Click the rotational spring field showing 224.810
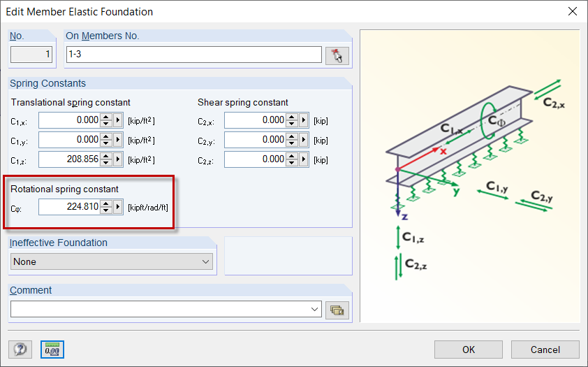 click(x=69, y=207)
